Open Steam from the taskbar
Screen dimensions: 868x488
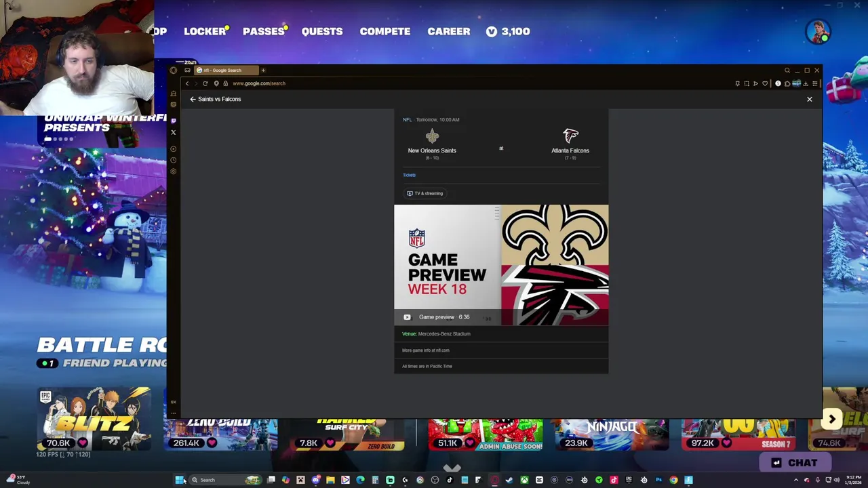[x=509, y=480]
